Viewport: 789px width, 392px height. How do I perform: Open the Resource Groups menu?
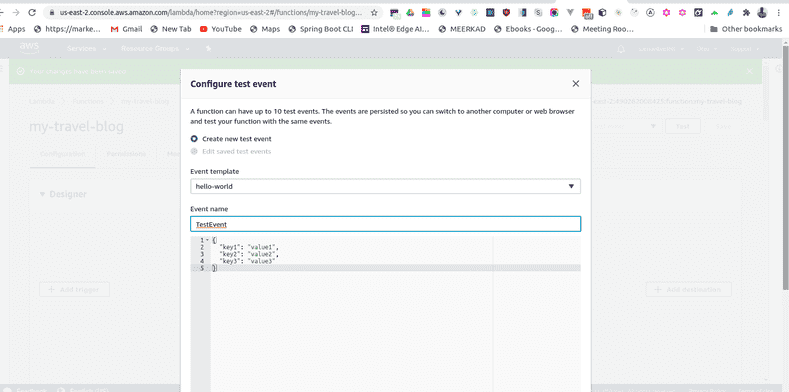pyautogui.click(x=155, y=49)
